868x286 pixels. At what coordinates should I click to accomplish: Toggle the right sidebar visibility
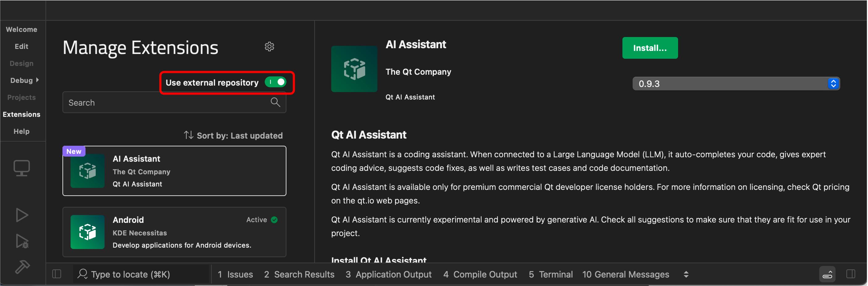coord(850,274)
